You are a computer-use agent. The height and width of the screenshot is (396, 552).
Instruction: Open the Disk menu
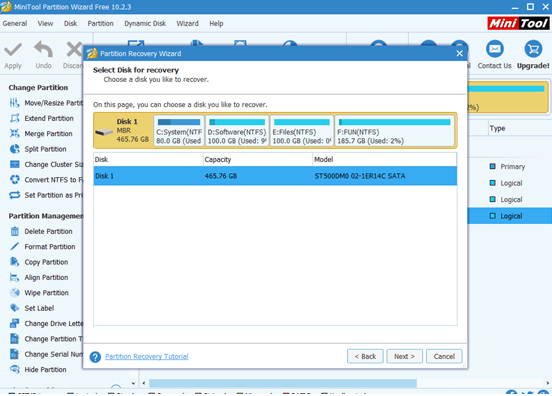click(x=70, y=24)
